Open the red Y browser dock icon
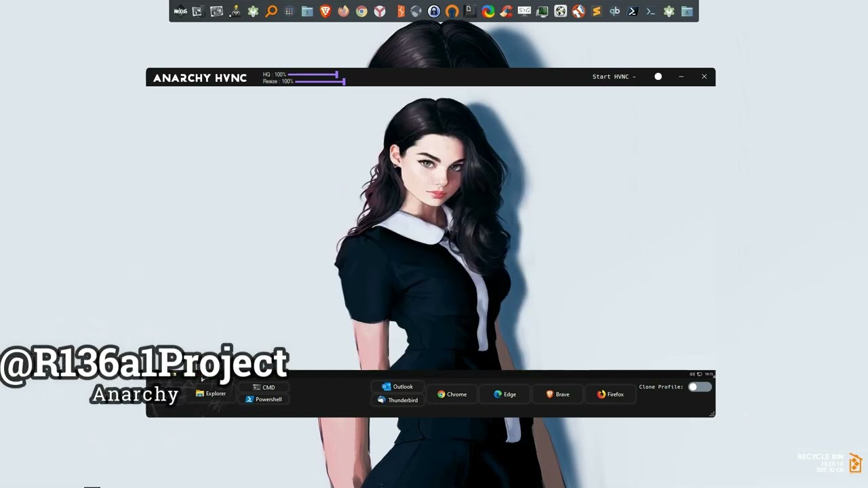 [x=380, y=11]
